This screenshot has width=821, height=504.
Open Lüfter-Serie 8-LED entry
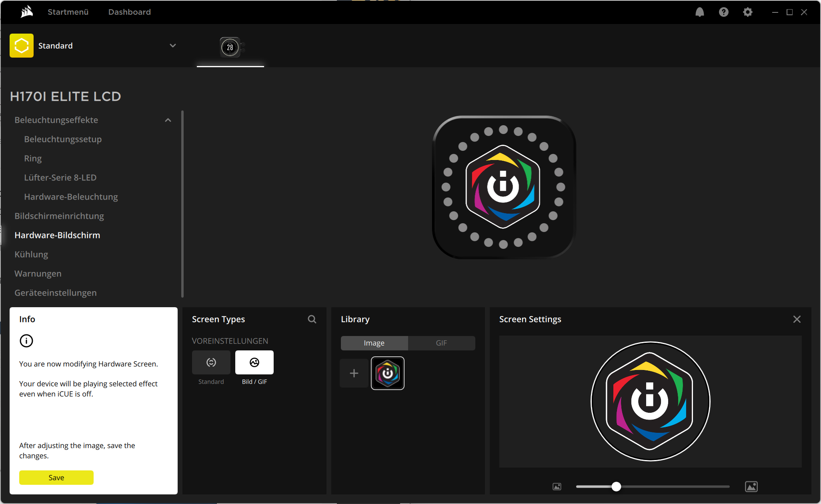pos(60,178)
